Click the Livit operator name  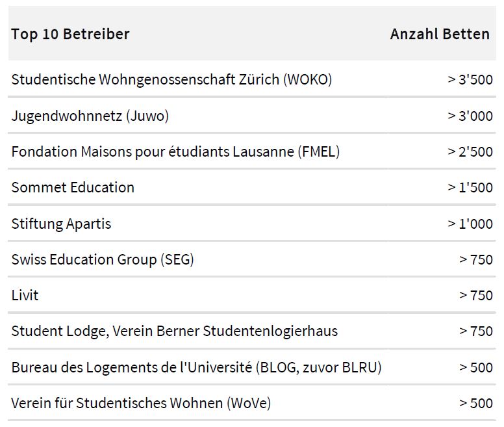click(25, 295)
